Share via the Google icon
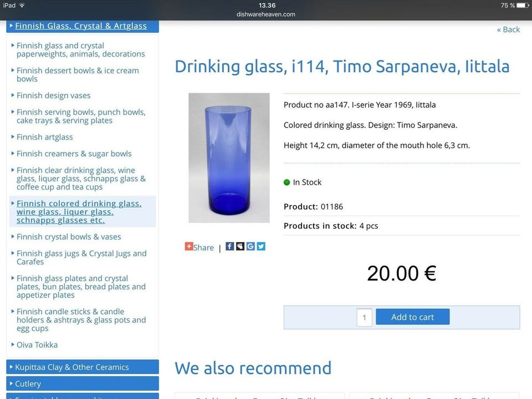Viewport: 532px width, 399px height. (250, 246)
